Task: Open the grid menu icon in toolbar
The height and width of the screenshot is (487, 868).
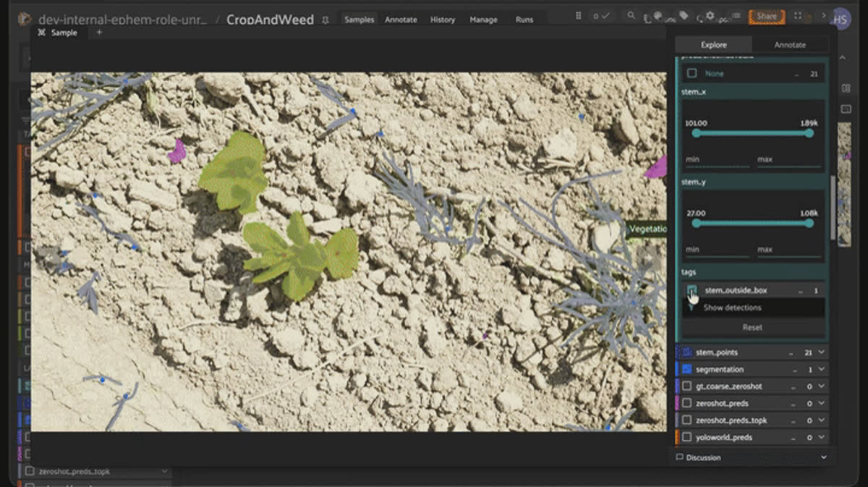Action: (580, 15)
